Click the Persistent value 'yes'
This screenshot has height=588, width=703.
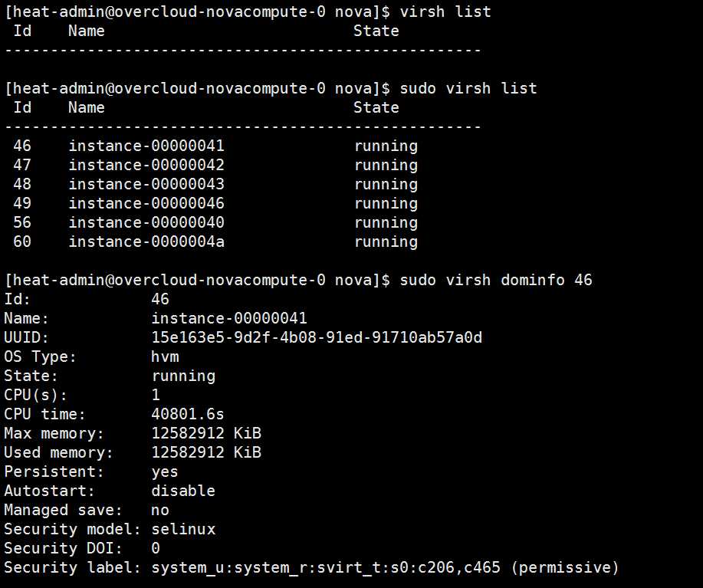point(165,471)
